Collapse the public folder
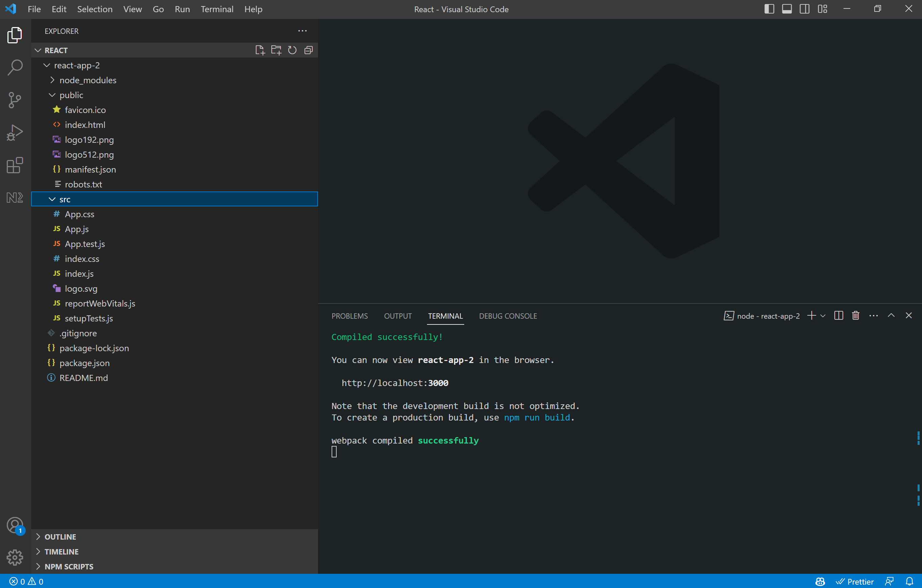 175,95
